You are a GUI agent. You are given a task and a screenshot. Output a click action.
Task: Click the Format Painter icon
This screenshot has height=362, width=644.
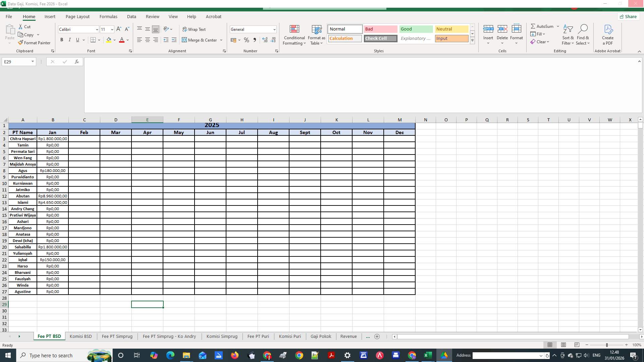[x=21, y=43]
